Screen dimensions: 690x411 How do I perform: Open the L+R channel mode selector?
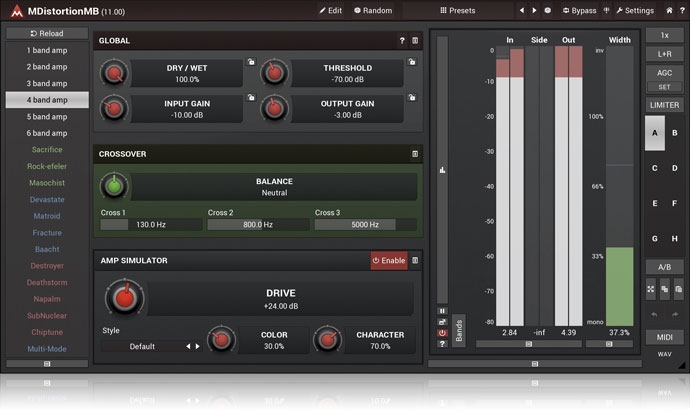click(664, 53)
